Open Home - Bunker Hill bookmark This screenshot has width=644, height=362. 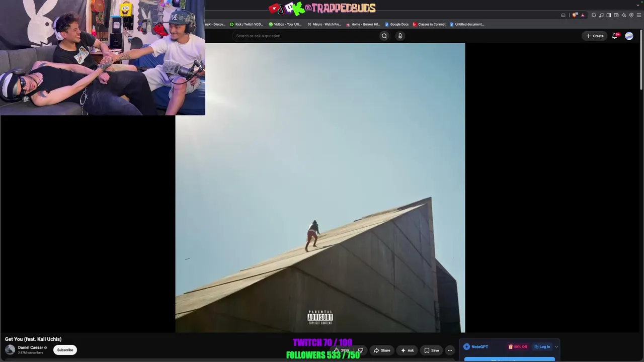coord(363,24)
